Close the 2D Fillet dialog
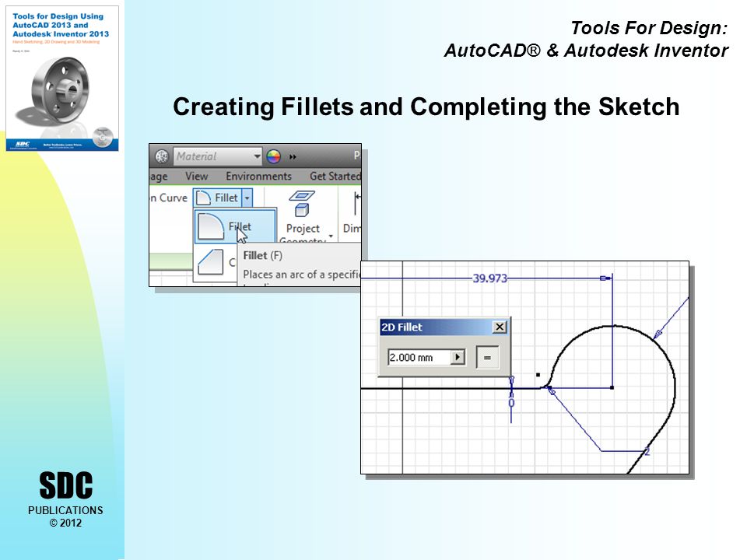 click(500, 327)
